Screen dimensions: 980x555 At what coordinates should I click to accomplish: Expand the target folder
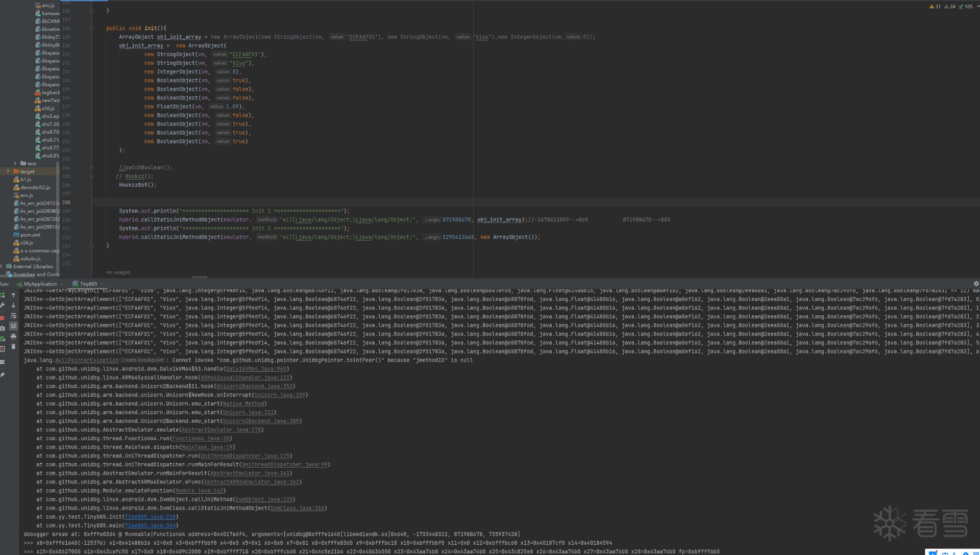8,171
